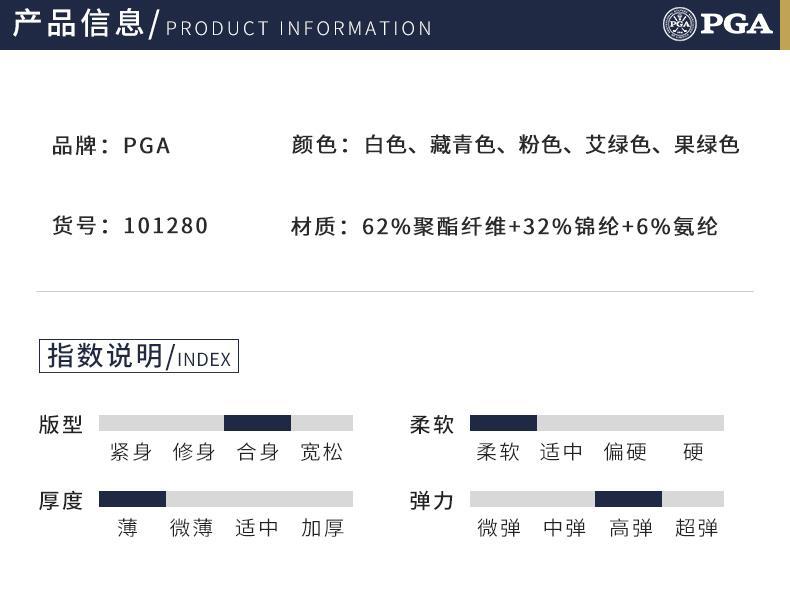Select the 合身 fit option

[x=257, y=452]
